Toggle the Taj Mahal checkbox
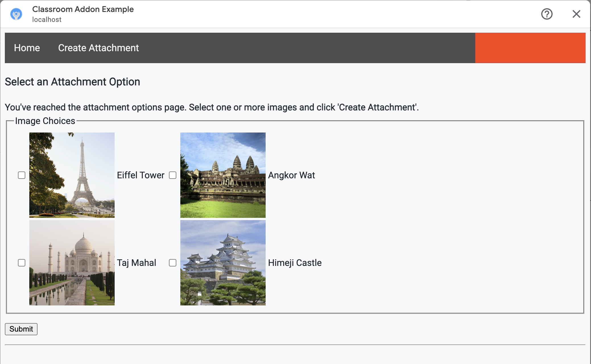This screenshot has width=591, height=364. tap(22, 263)
